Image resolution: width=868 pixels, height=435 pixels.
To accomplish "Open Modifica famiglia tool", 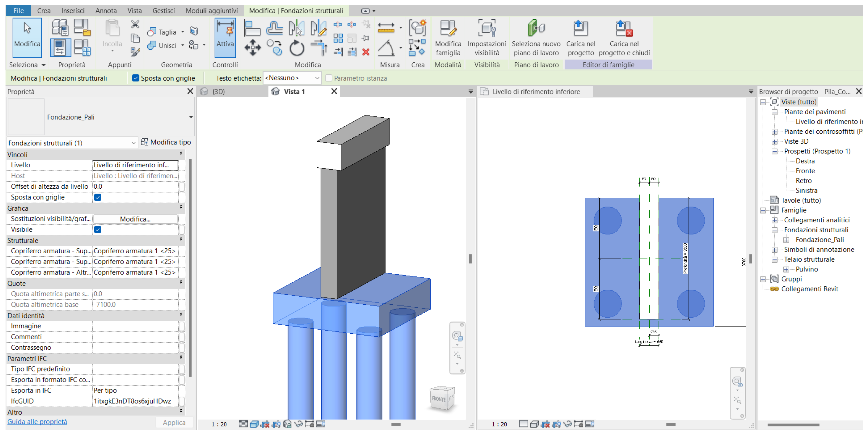I will [x=448, y=37].
